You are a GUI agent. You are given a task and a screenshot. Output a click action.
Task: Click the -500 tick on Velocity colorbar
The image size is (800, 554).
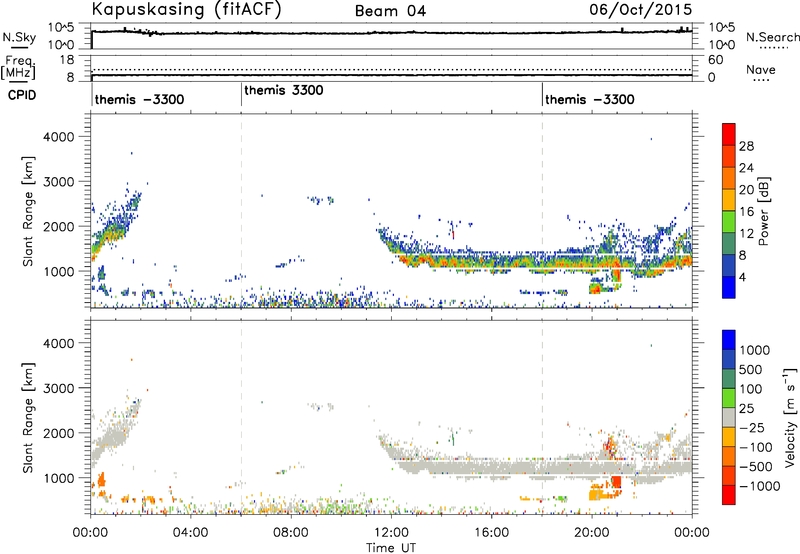tap(756, 467)
